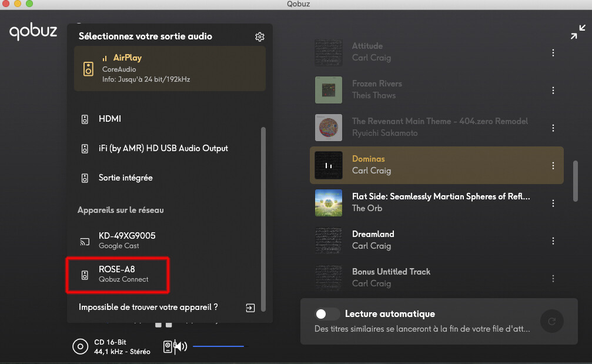Click the 'Dreamland' track title
The height and width of the screenshot is (364, 592).
point(373,234)
